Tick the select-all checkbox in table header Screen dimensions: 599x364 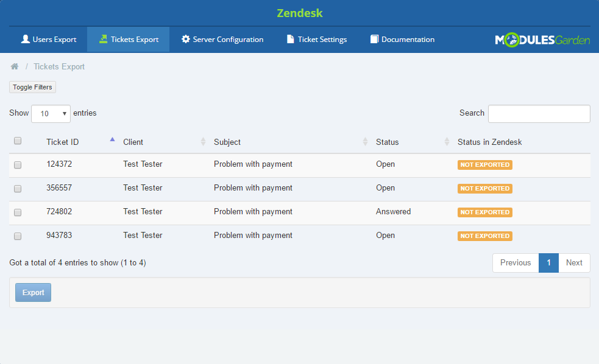[18, 141]
